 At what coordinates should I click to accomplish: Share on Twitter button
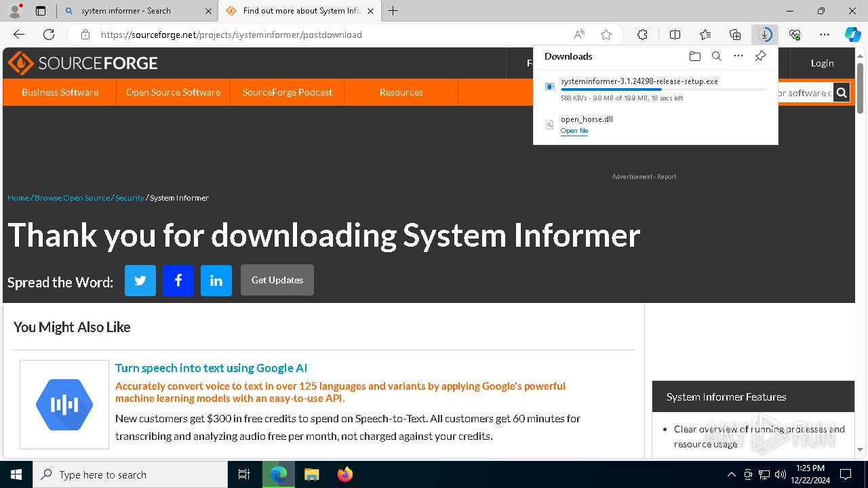tap(140, 281)
